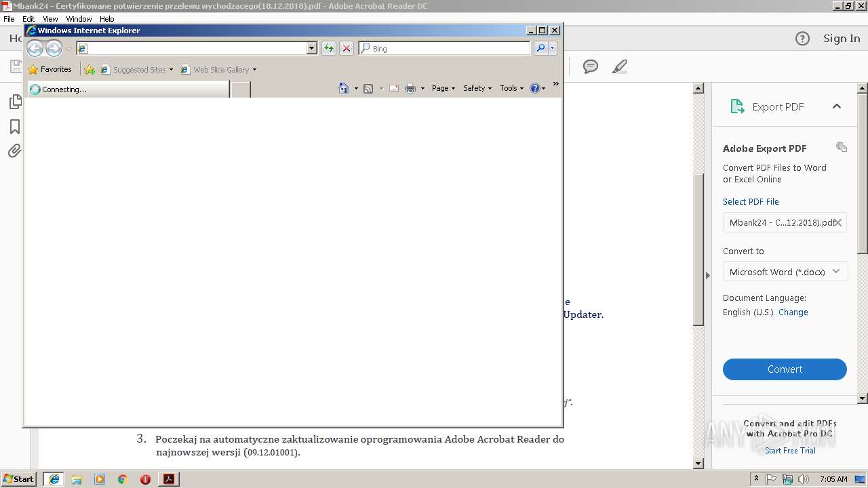The height and width of the screenshot is (488, 868).
Task: Open the recent pages dropdown arrow
Action: click(68, 49)
